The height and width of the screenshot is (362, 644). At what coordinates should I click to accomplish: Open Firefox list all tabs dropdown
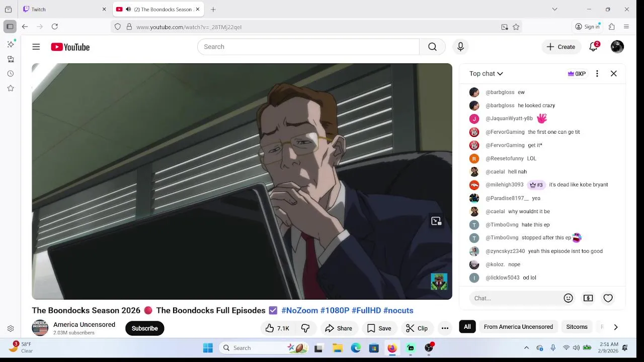tap(554, 9)
